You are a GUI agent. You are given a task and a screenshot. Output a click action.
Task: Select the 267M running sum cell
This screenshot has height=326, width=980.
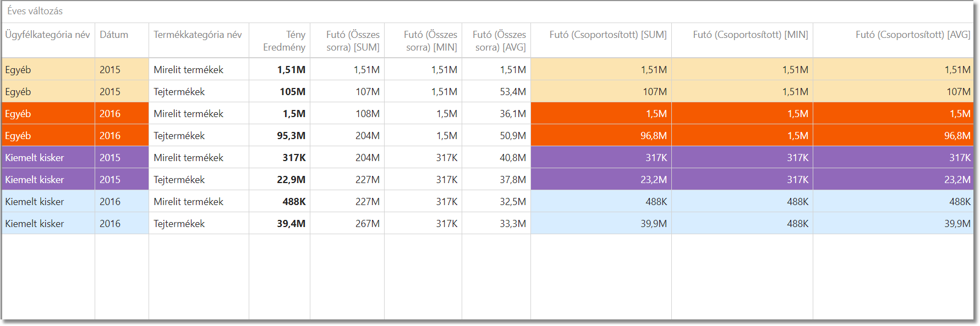point(367,224)
